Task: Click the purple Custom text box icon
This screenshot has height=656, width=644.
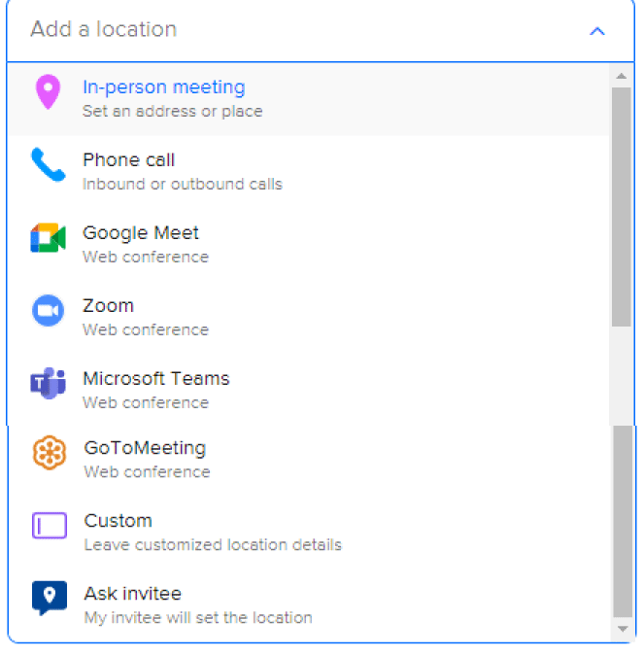Action: pos(50,527)
